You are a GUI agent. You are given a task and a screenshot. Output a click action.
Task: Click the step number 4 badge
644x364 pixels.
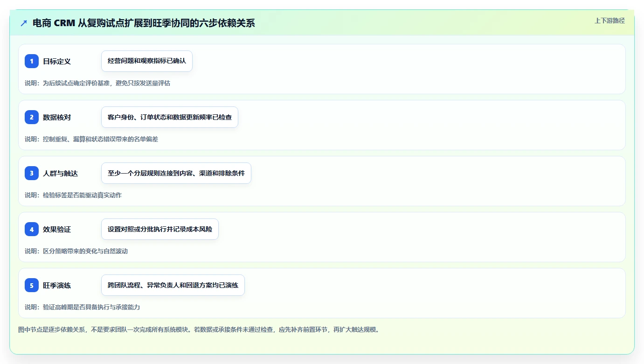pyautogui.click(x=32, y=229)
